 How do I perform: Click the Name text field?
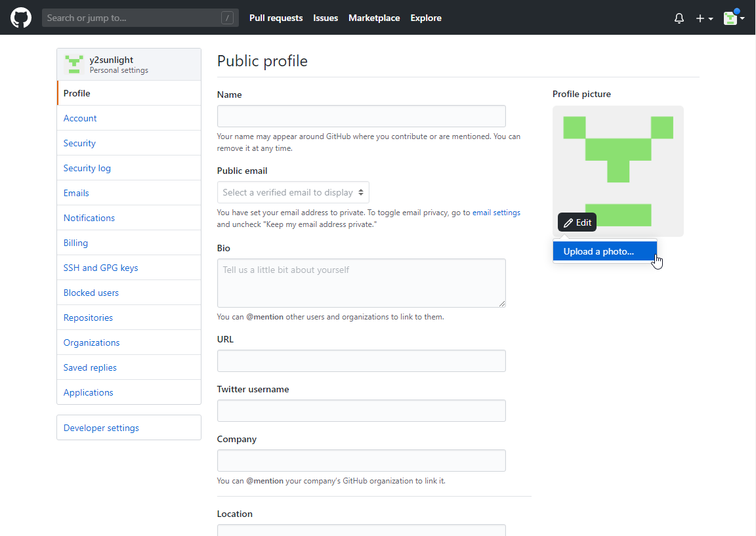[361, 116]
